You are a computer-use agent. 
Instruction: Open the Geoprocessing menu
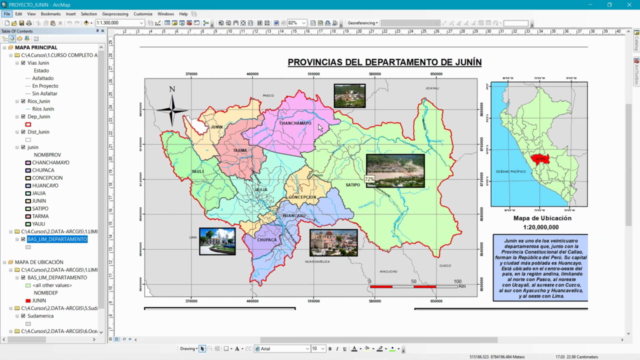(115, 14)
